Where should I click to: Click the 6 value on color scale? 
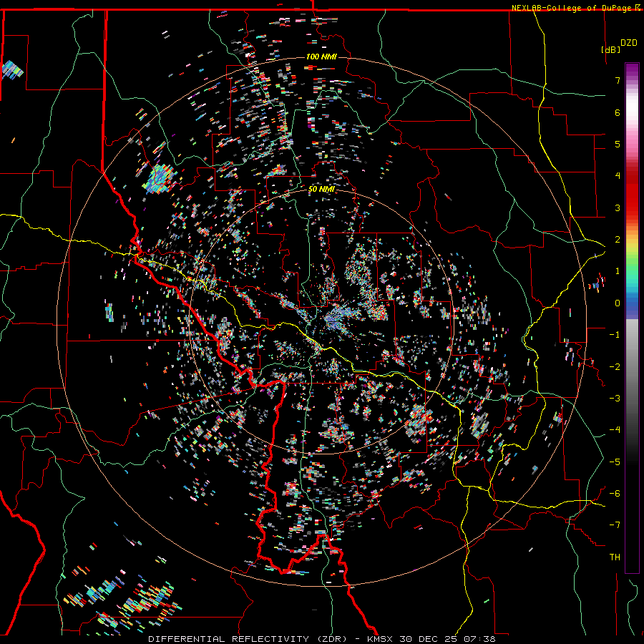618,112
